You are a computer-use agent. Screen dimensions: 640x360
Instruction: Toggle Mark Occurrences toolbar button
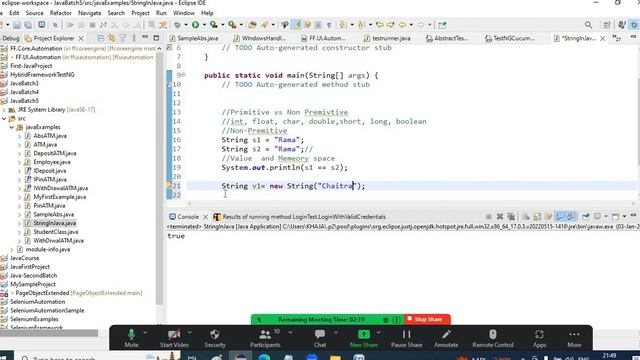click(296, 25)
